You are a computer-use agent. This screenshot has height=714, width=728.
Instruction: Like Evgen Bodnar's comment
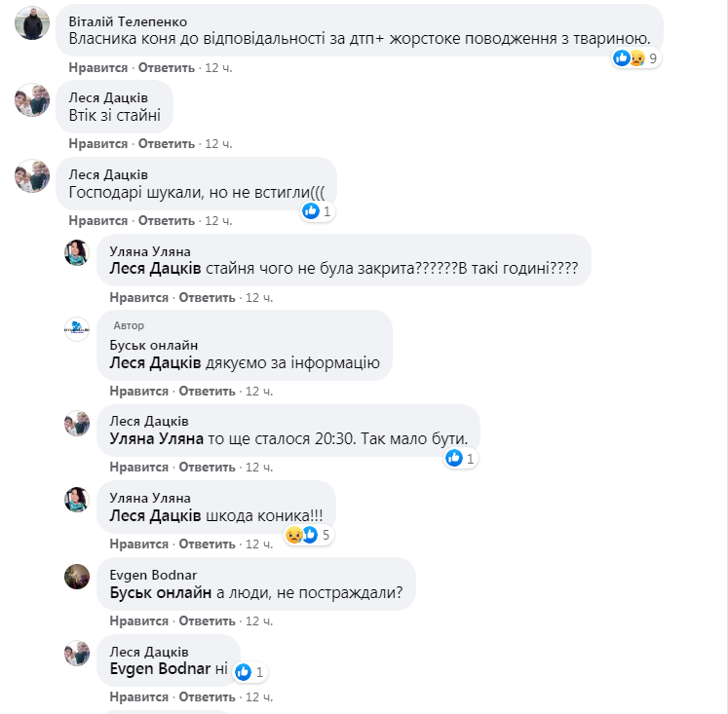[139, 620]
